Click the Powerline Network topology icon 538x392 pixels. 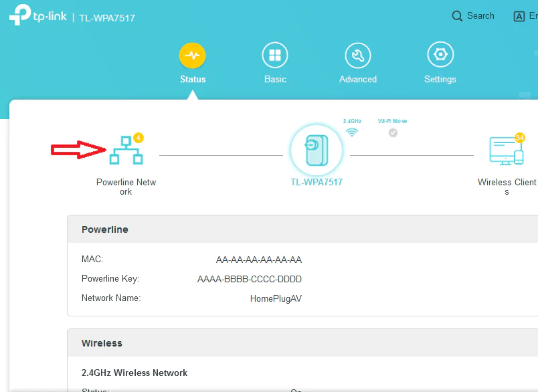(126, 149)
